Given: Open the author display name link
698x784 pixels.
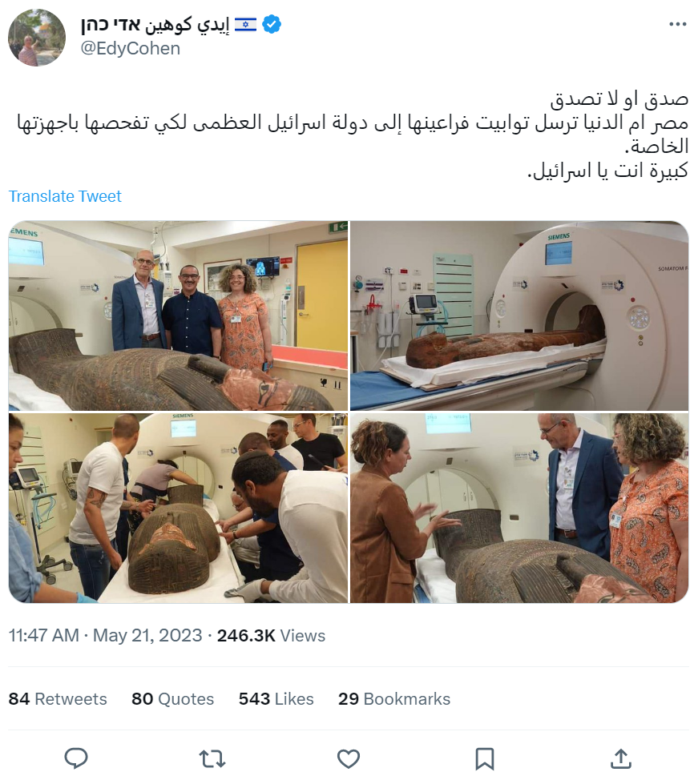Looking at the screenshot, I should click(155, 24).
